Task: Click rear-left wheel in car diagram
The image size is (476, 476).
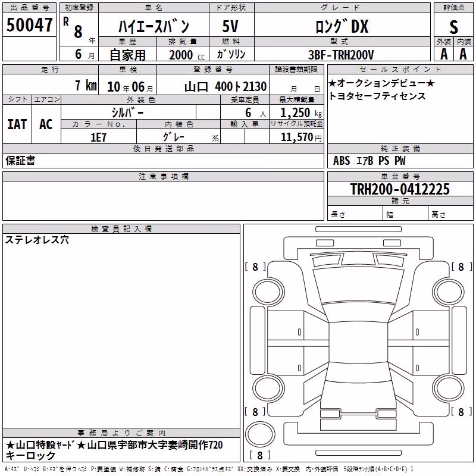Action: point(268,389)
